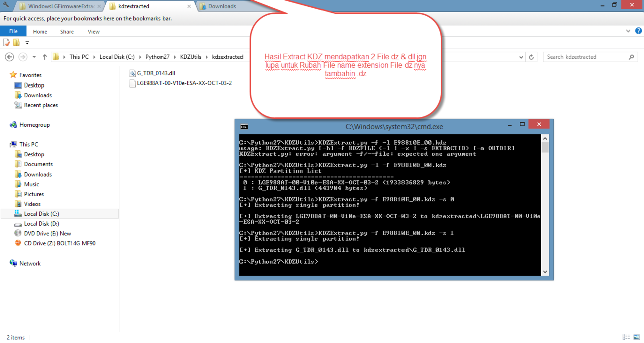Go up one folder level
This screenshot has height=343, width=644.
tap(45, 57)
